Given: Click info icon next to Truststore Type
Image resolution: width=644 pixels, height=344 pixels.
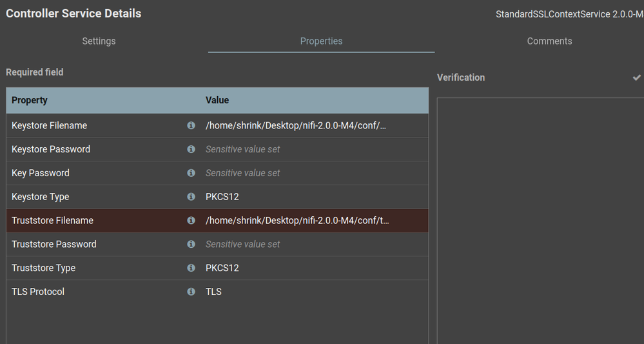Looking at the screenshot, I should [x=191, y=268].
